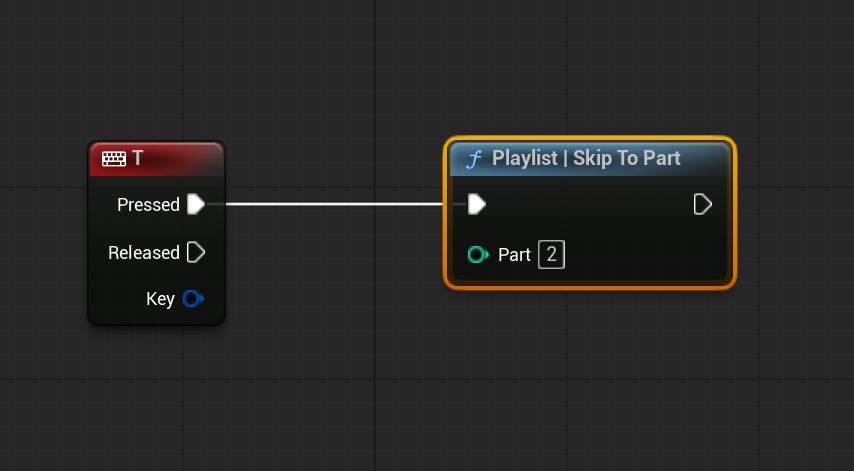Select the Playlist | Skip To Part title
This screenshot has width=854, height=471.
click(586, 159)
